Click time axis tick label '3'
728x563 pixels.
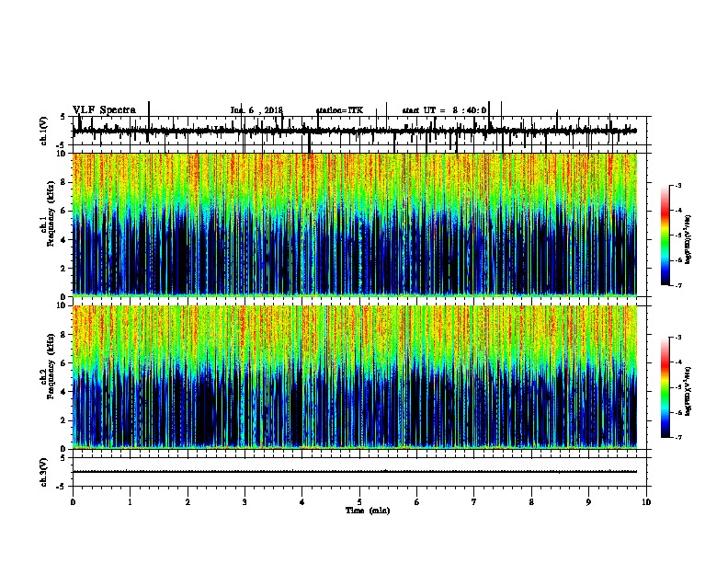tap(245, 502)
